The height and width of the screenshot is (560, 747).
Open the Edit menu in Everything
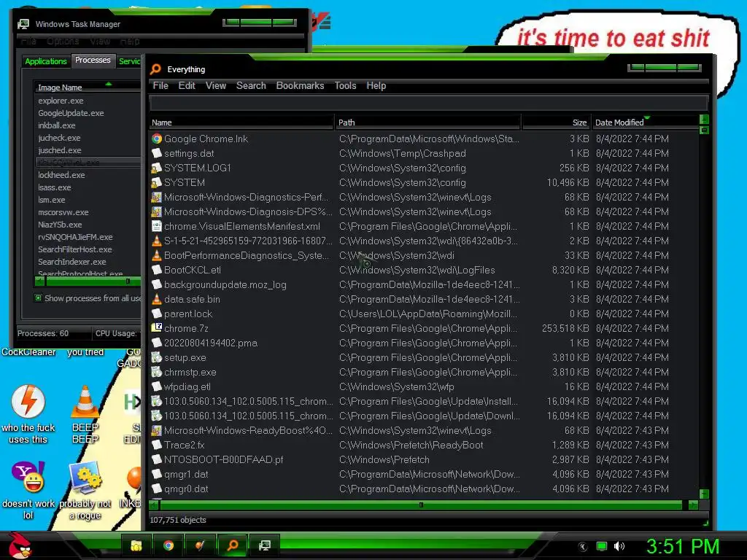[187, 86]
